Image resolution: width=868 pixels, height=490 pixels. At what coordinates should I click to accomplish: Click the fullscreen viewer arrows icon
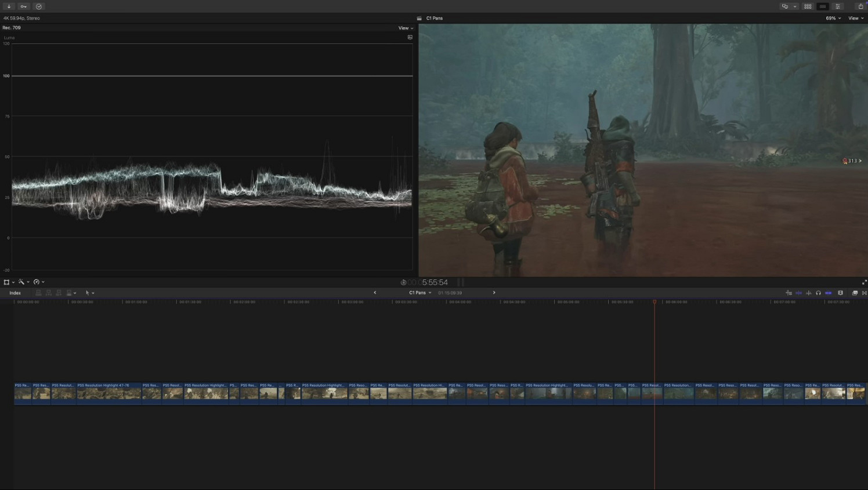click(x=864, y=282)
